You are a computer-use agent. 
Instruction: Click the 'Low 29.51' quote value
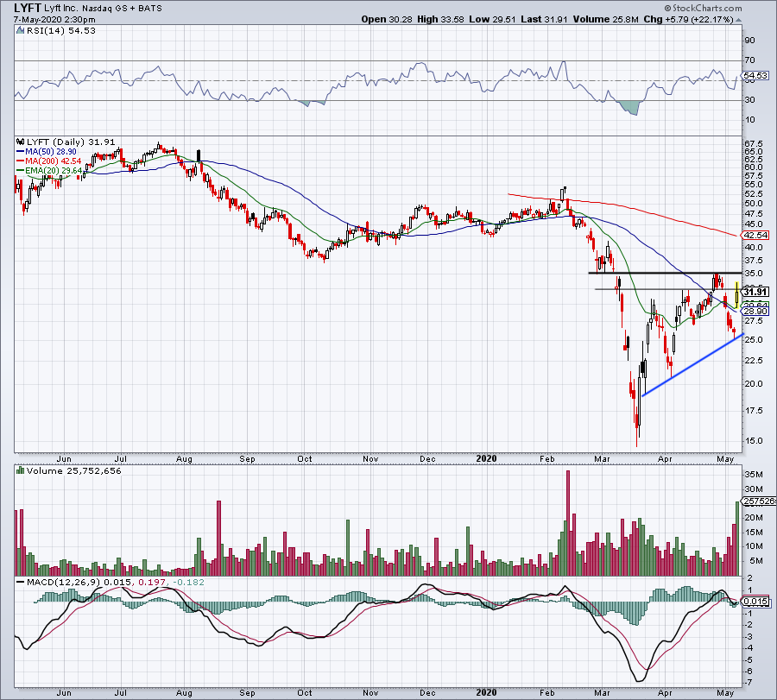click(493, 19)
